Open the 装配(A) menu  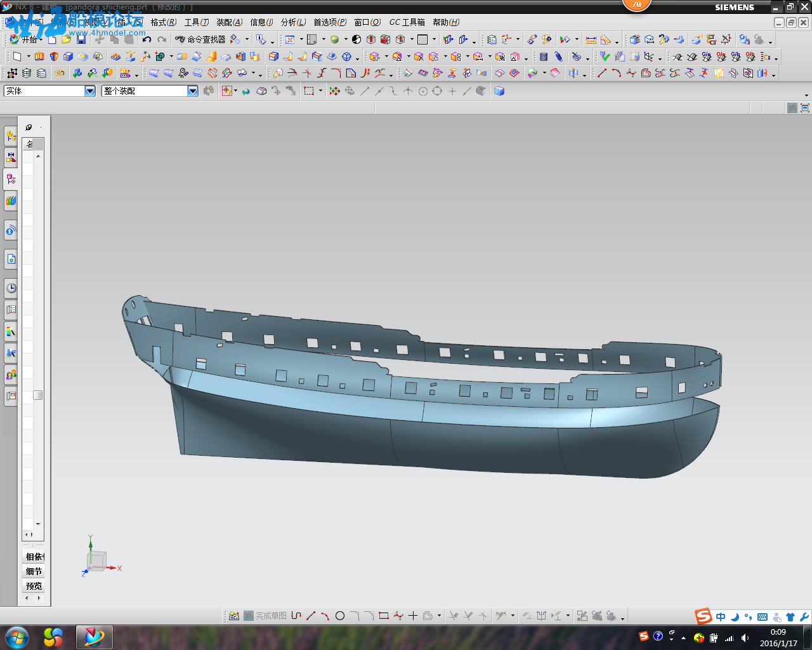click(x=230, y=22)
